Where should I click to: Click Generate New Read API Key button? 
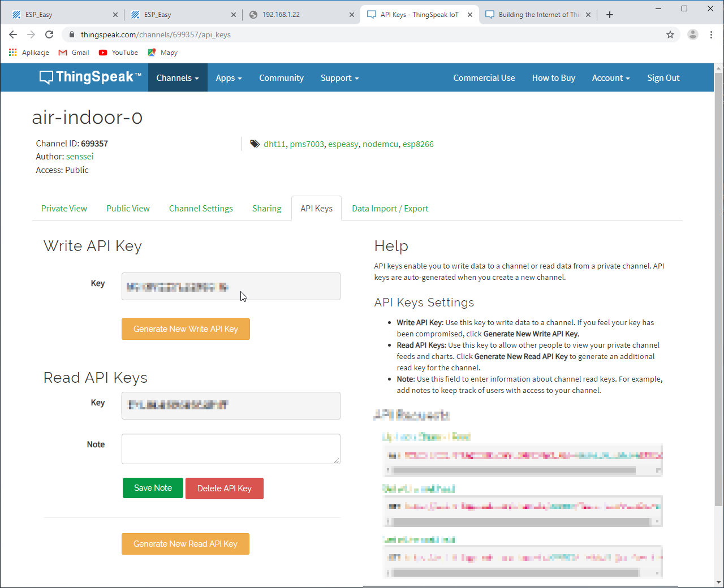click(x=186, y=544)
